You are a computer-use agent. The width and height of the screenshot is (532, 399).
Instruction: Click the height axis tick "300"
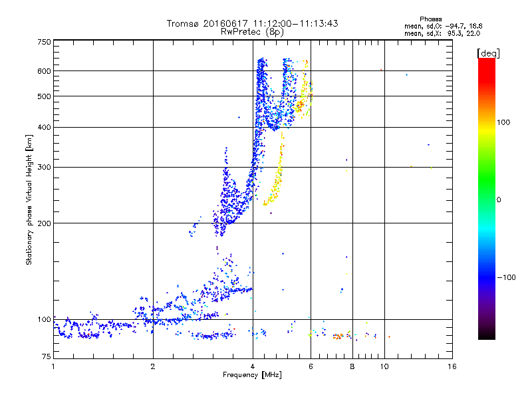pos(44,168)
